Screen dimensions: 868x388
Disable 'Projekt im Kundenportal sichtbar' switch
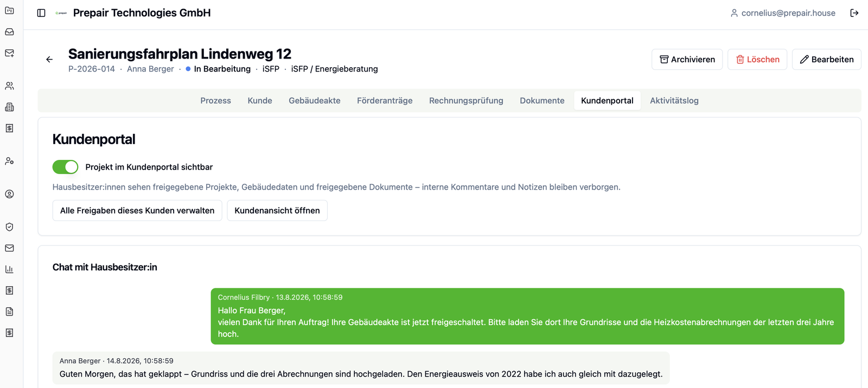(x=65, y=167)
